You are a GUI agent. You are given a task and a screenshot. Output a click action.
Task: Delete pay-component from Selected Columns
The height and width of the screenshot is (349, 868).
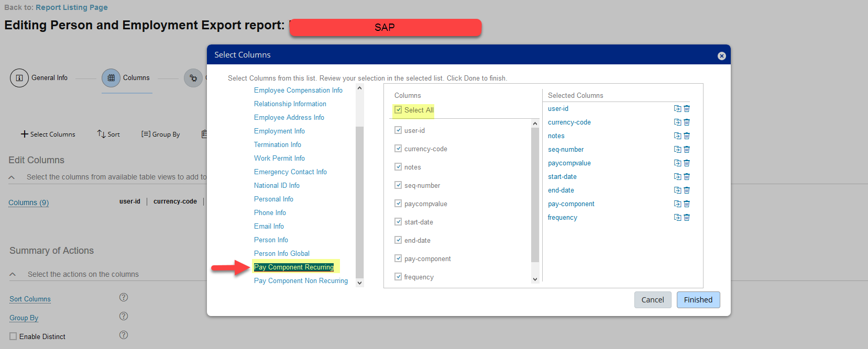tap(687, 204)
